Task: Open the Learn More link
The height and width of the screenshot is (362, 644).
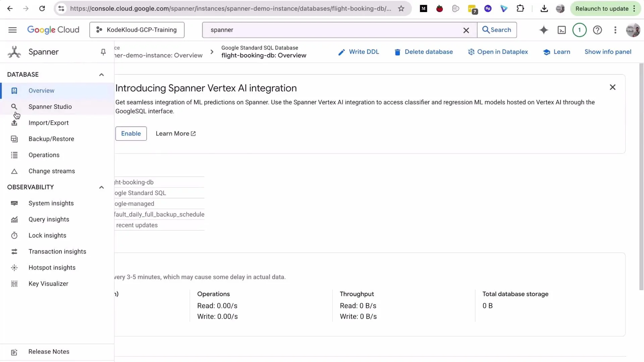Action: click(x=176, y=134)
